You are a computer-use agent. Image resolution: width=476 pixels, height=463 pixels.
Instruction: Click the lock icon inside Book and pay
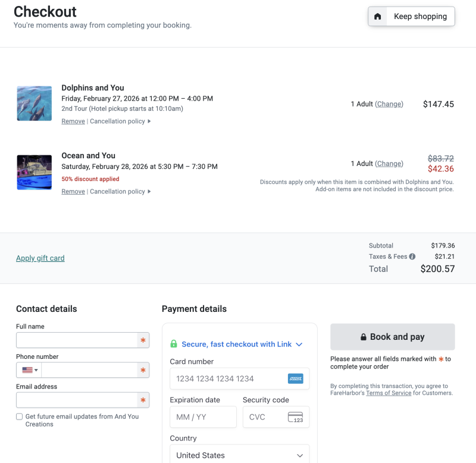coord(364,337)
